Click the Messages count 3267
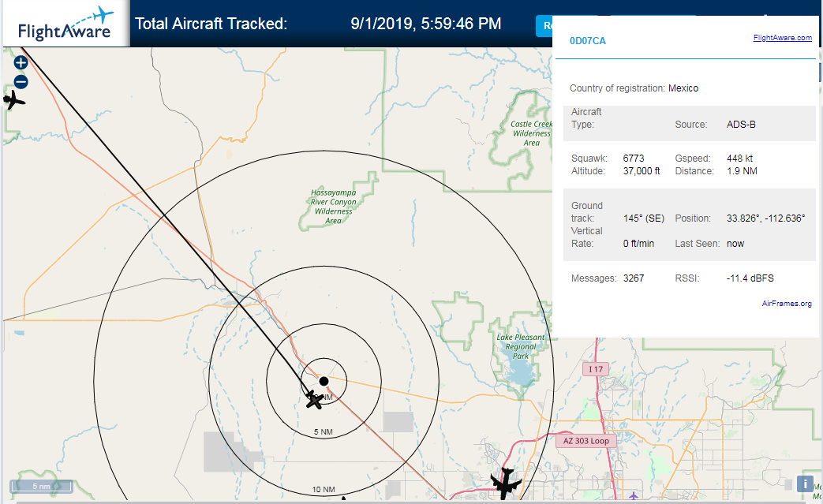The width and height of the screenshot is (823, 504). (x=634, y=278)
